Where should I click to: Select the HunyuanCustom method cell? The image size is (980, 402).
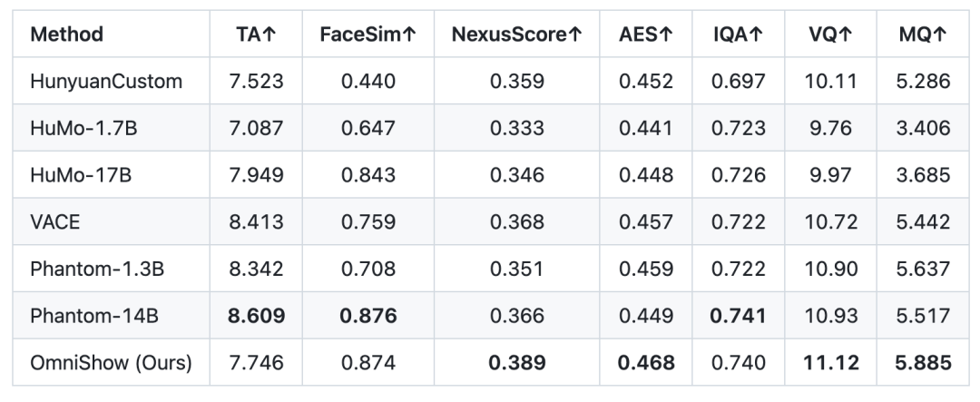pos(106,82)
